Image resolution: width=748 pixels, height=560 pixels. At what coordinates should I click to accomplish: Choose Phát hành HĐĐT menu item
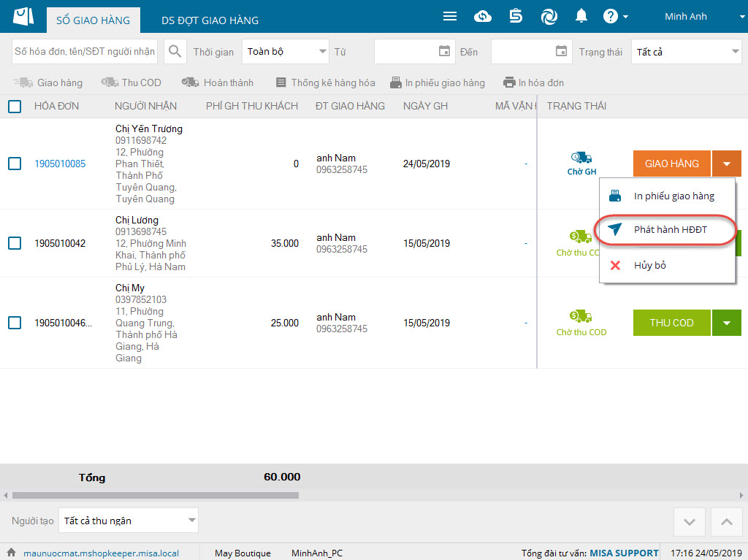[667, 230]
